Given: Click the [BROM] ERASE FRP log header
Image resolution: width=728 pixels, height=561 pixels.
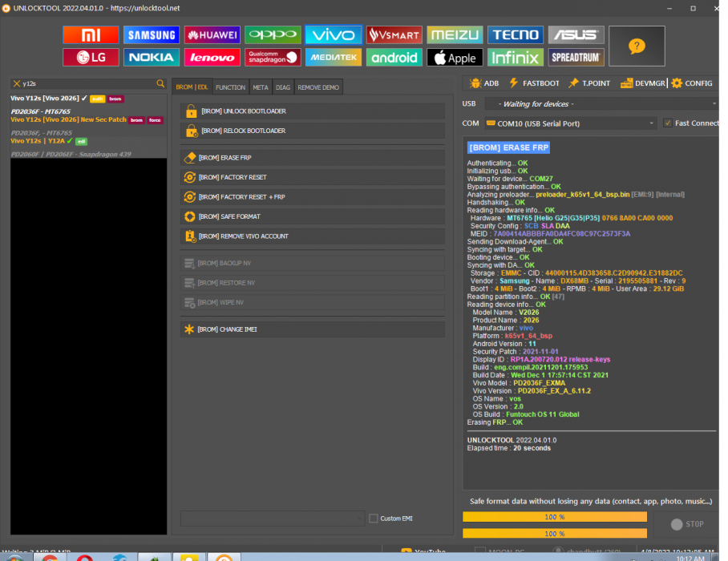Looking at the screenshot, I should [508, 147].
